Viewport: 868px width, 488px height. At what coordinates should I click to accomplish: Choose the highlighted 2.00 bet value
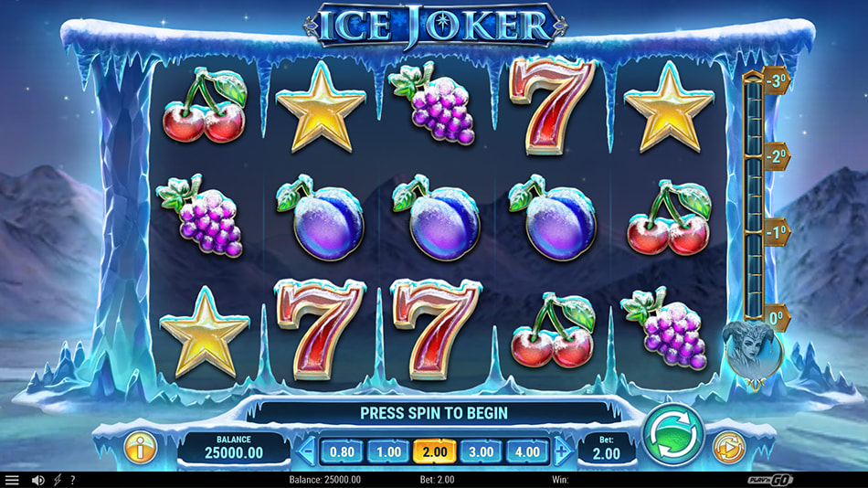click(x=435, y=452)
